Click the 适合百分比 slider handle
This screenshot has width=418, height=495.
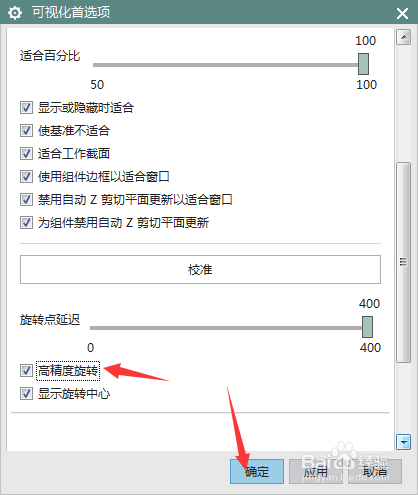point(363,64)
